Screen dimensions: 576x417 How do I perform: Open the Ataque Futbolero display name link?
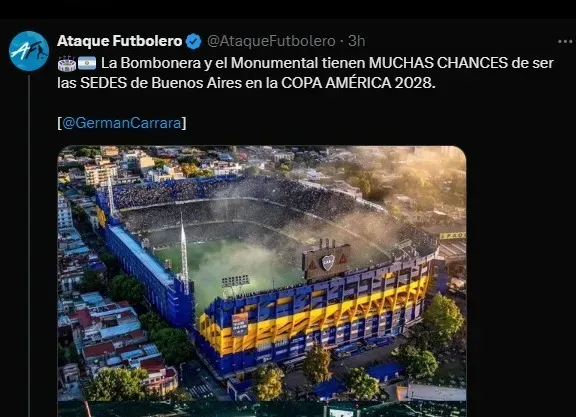(119, 41)
